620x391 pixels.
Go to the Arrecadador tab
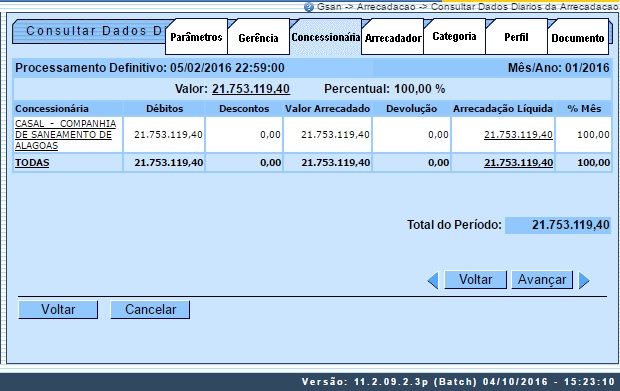(x=393, y=38)
